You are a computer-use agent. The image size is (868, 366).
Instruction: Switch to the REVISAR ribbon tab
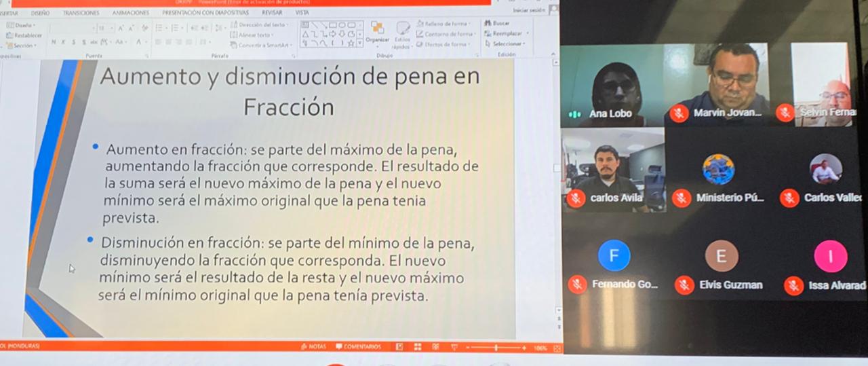(272, 12)
